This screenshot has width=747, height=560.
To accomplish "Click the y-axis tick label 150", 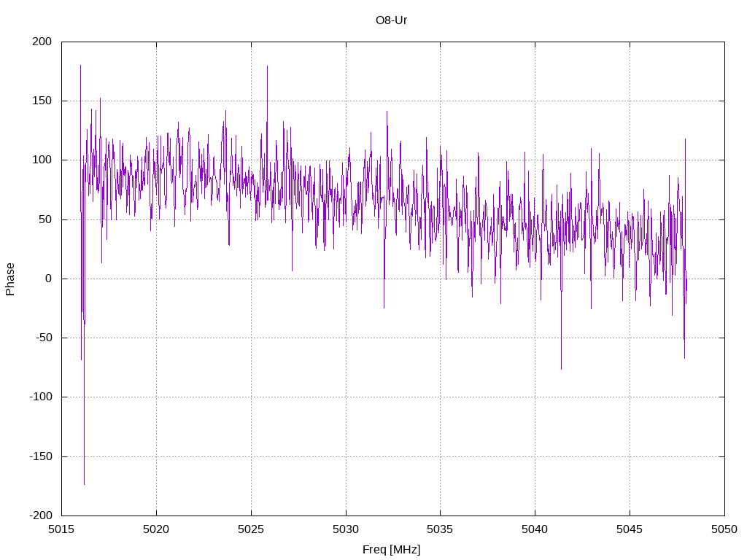I will click(42, 101).
